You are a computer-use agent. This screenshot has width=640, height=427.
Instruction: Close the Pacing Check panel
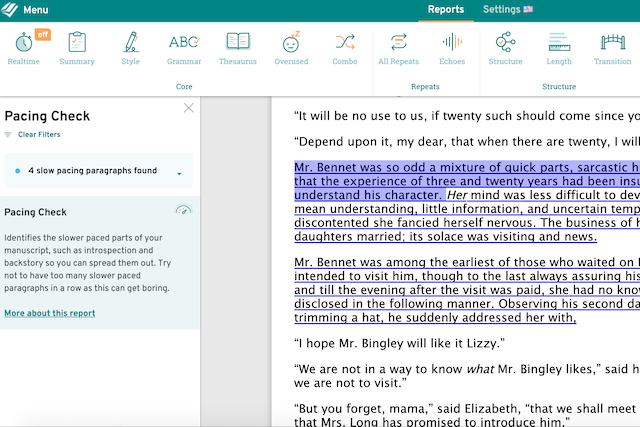(189, 108)
